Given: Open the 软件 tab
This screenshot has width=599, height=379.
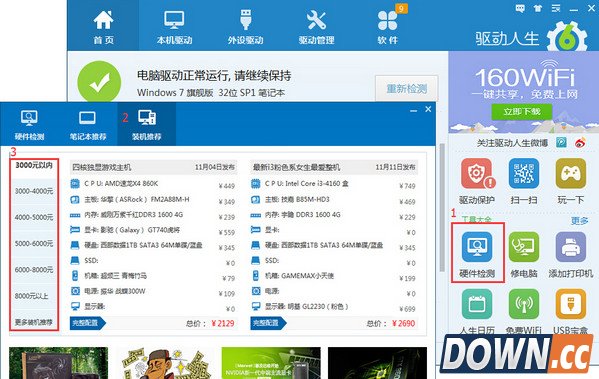Looking at the screenshot, I should (388, 27).
